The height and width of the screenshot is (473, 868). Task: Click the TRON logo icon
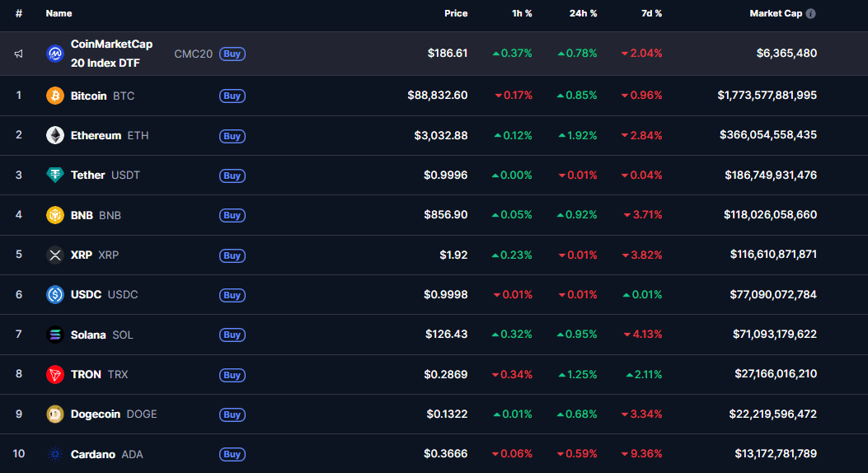55,374
